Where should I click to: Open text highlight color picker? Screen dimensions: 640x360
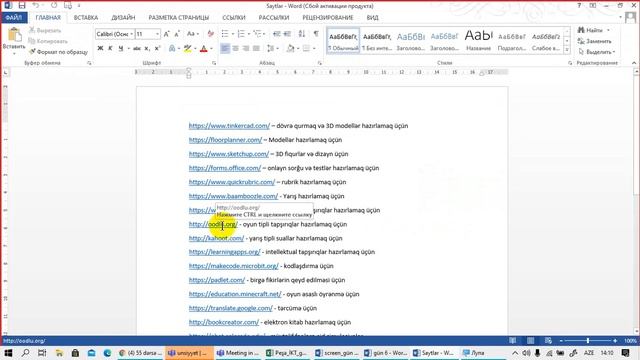pos(196,49)
